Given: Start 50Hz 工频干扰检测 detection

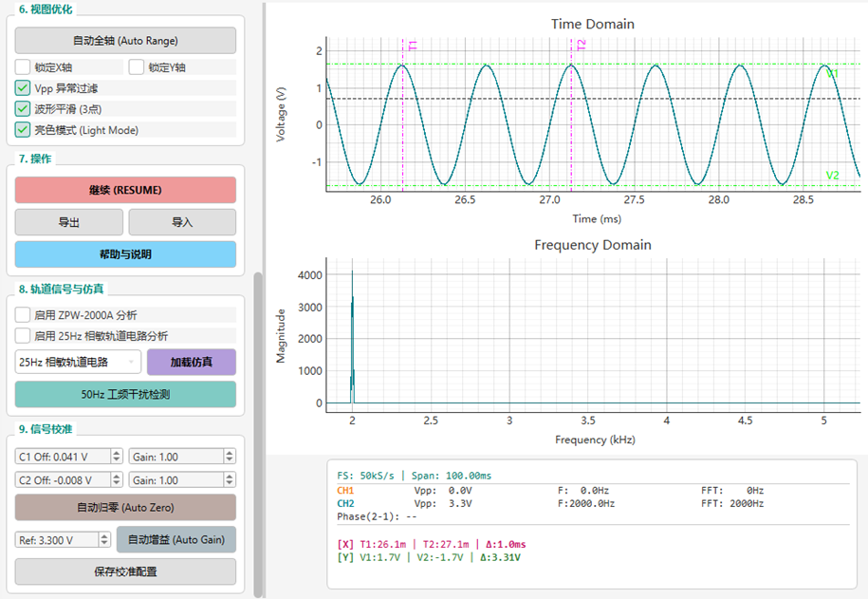Looking at the screenshot, I should tap(125, 394).
